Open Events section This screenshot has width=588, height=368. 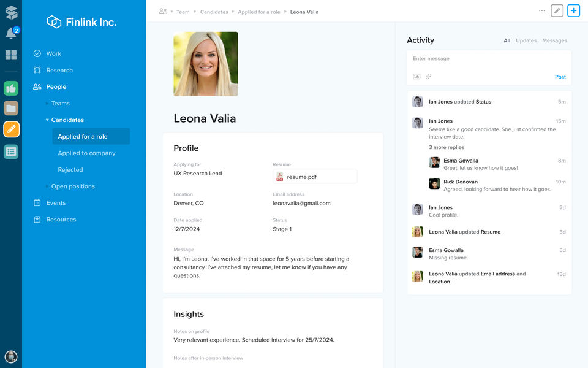(x=56, y=203)
